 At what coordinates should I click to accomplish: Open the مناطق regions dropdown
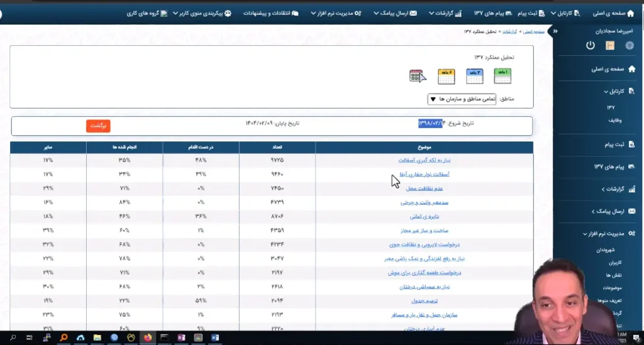tap(462, 99)
